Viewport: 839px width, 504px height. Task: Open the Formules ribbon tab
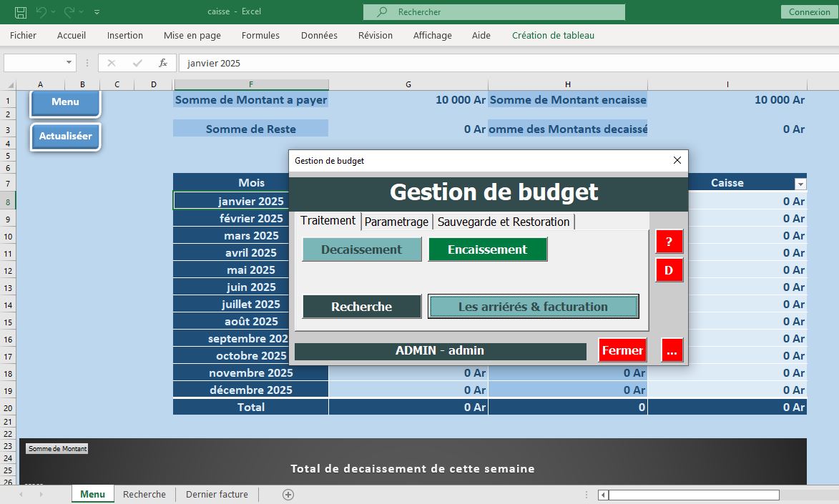click(x=260, y=35)
